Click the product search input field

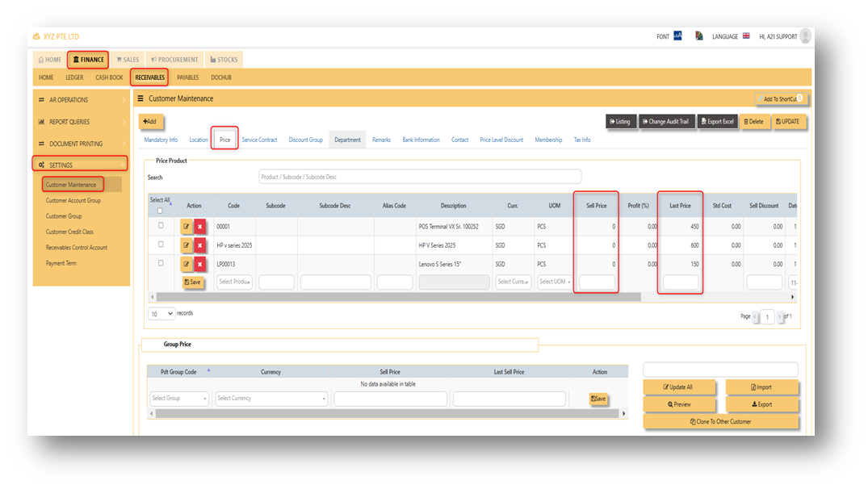(419, 177)
